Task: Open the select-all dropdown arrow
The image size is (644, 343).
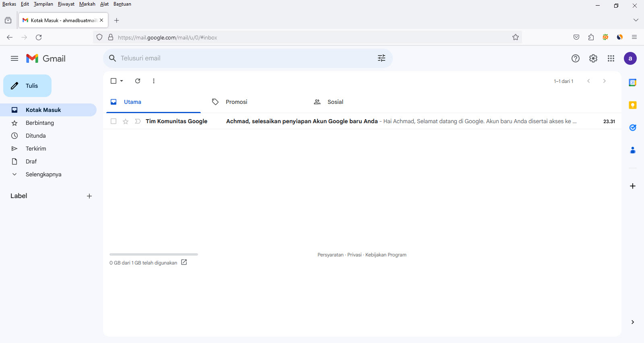Action: point(122,81)
